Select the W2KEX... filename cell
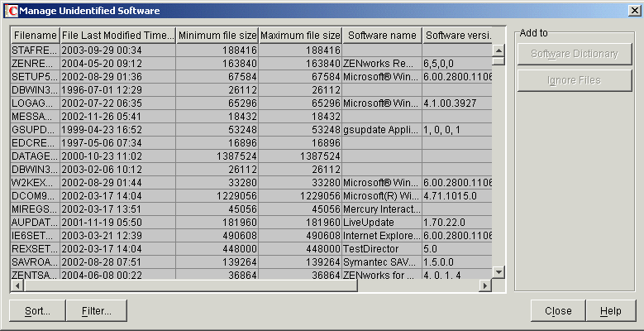This screenshot has height=331, width=644. pos(36,183)
